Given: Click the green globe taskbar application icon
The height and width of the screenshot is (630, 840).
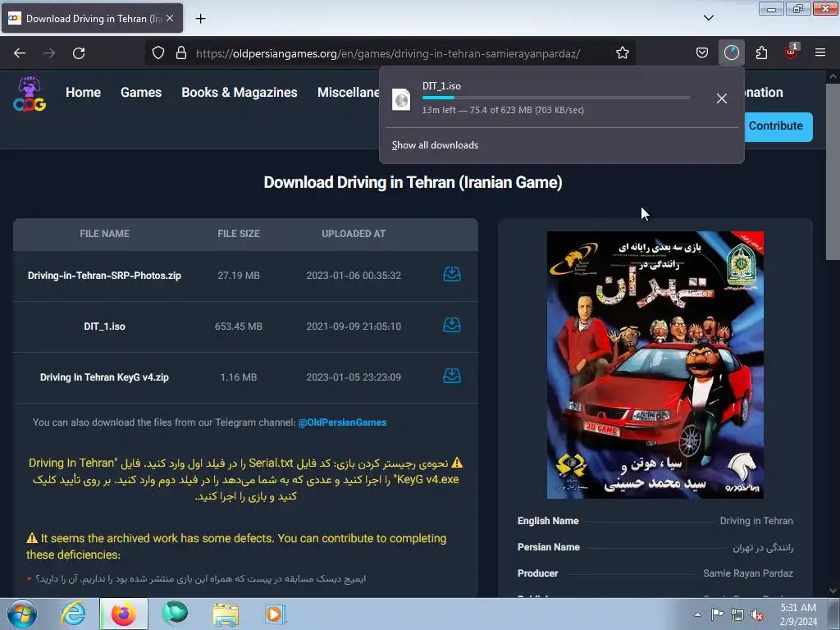Looking at the screenshot, I should point(175,614).
